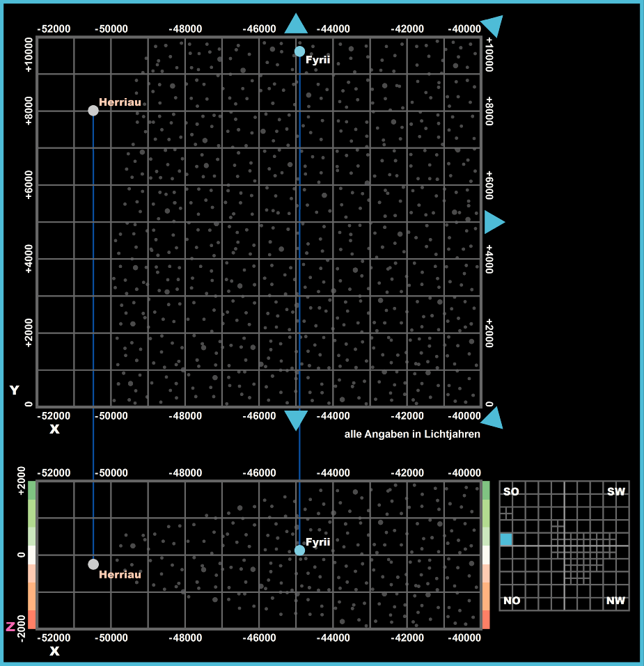Click the dark green swatch at the left Z-scale top
The width and height of the screenshot is (644, 666).
(31, 490)
